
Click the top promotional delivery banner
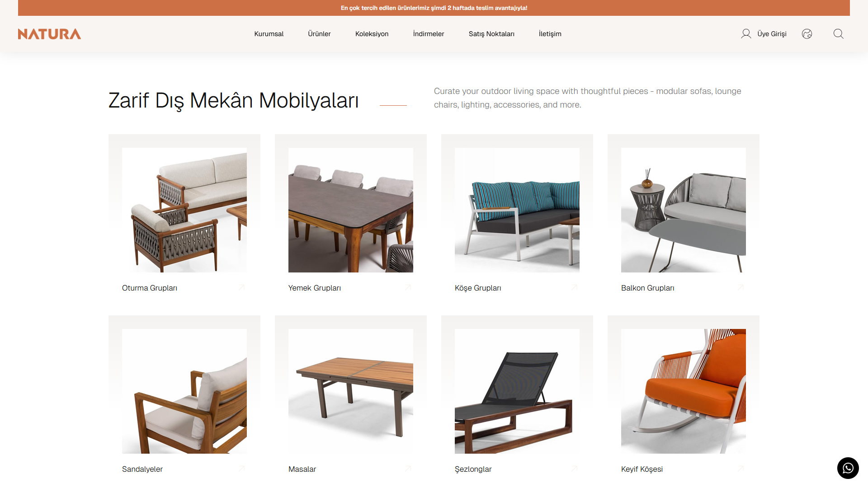point(434,8)
